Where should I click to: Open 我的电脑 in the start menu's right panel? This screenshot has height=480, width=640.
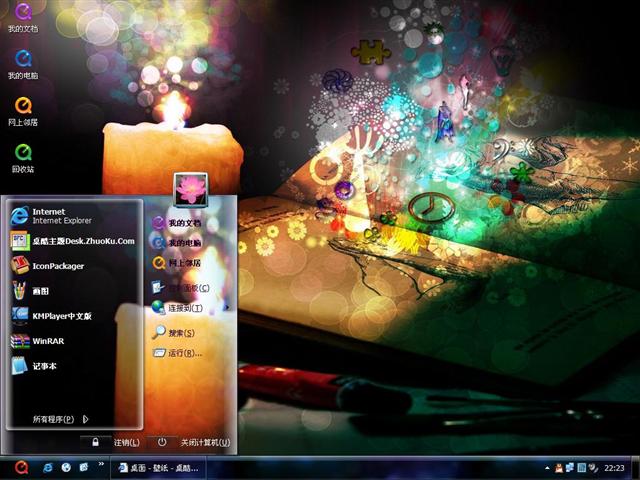(x=176, y=243)
